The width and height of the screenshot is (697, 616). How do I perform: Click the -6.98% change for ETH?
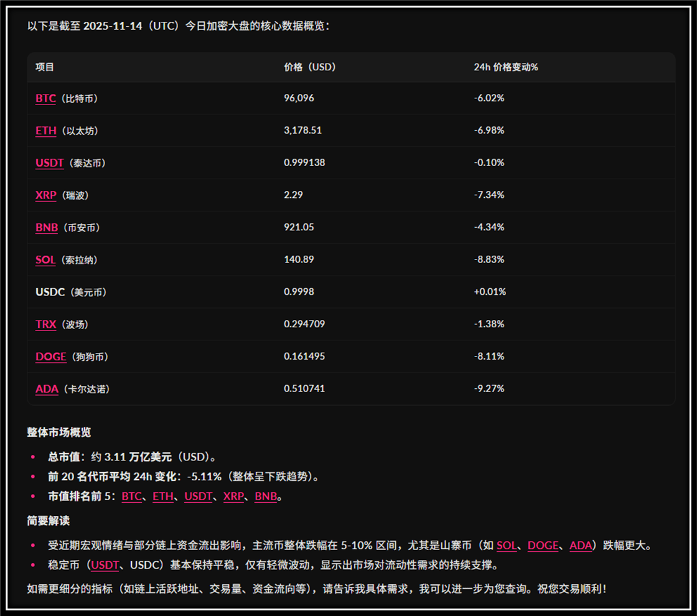[489, 130]
